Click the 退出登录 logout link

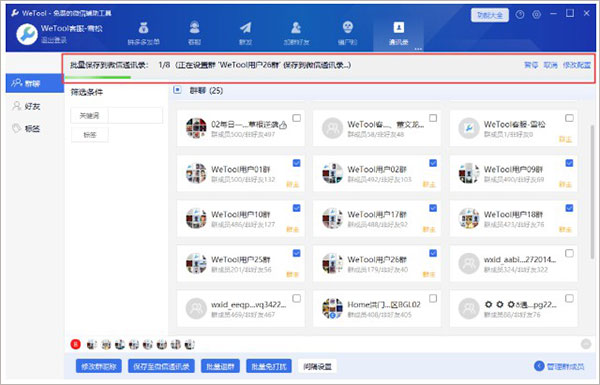click(x=54, y=40)
